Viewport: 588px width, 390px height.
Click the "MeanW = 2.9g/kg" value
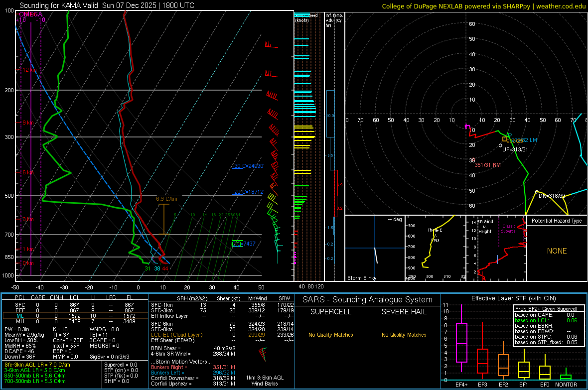[x=24, y=335]
